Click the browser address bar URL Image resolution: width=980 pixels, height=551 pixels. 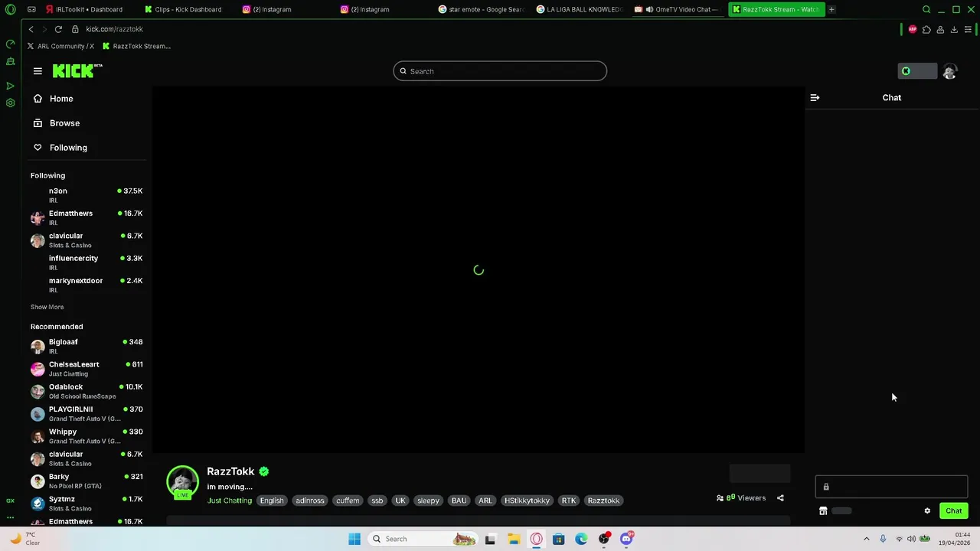tap(114, 29)
